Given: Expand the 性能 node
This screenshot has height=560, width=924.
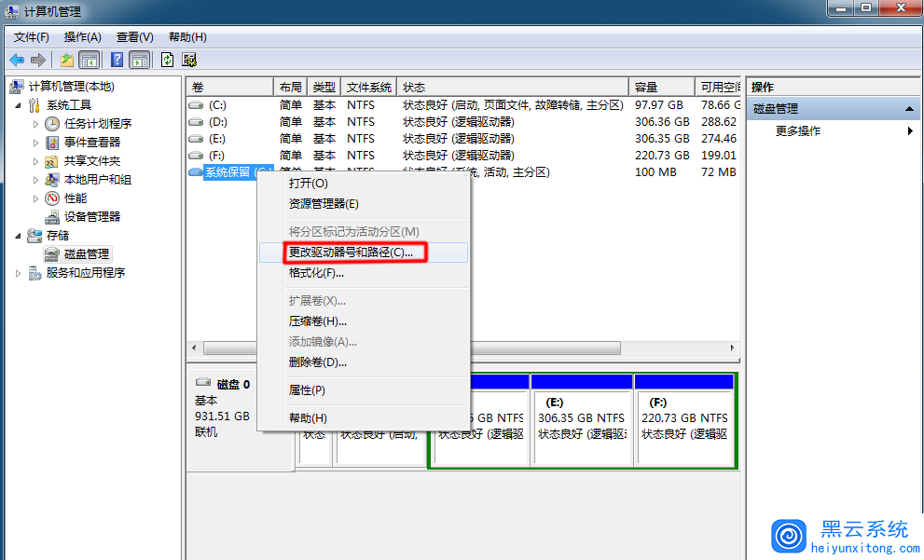Looking at the screenshot, I should click(x=35, y=199).
